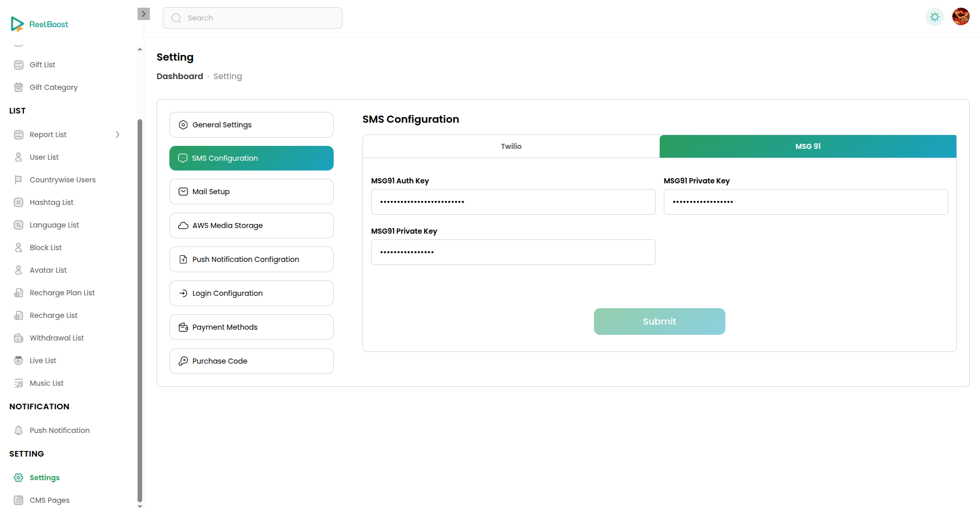Click the Settings gear icon in sidebar
This screenshot has height=510, width=980.
(18, 478)
